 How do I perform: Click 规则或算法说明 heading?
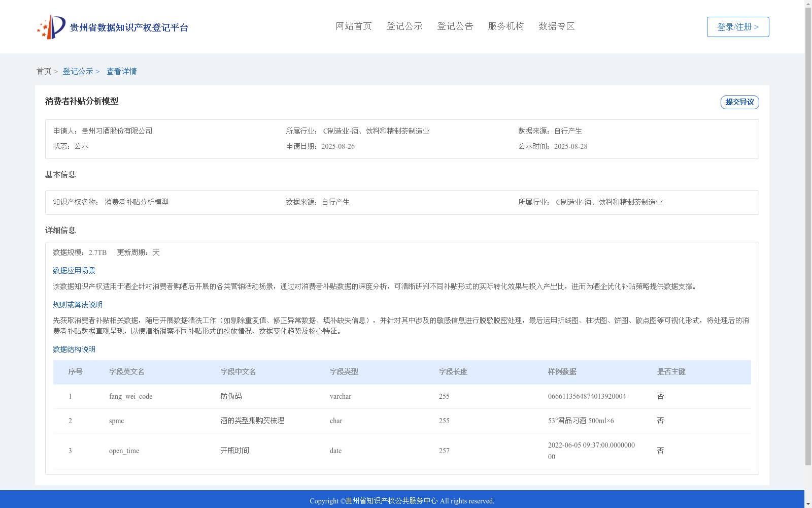tap(78, 305)
